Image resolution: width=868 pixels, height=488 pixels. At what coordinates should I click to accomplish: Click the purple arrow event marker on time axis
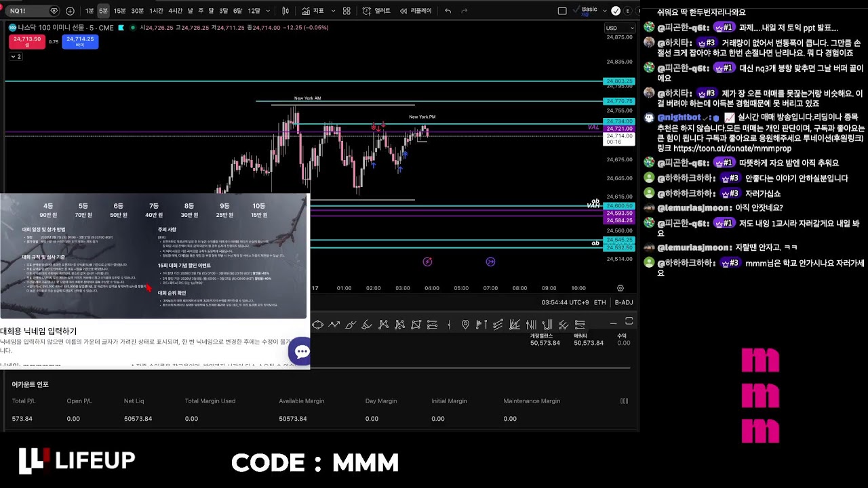490,262
